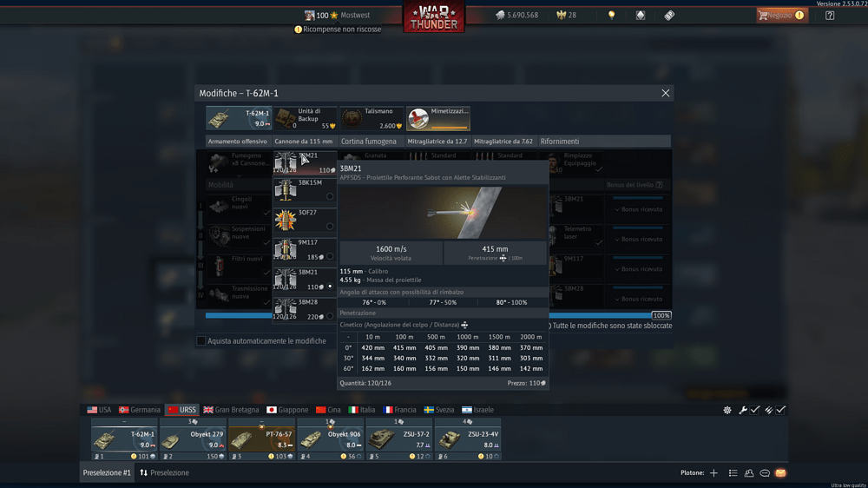Screen dimensions: 868x488
Task: Open the contacts people icon
Action: click(749, 472)
